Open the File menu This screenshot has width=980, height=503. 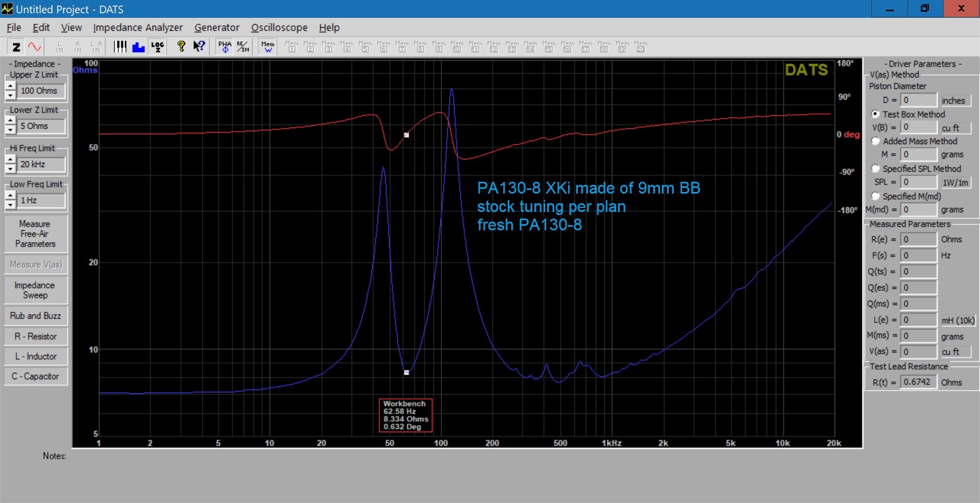coord(14,28)
